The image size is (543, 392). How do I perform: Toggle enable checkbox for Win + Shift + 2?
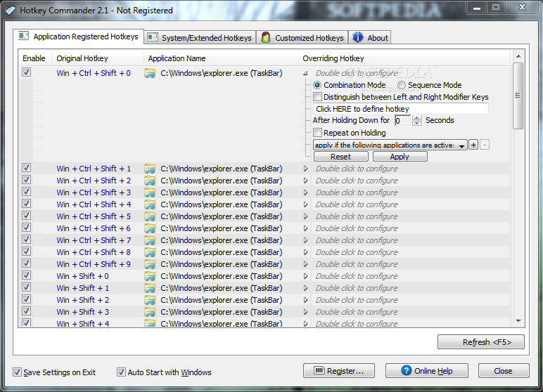(26, 299)
